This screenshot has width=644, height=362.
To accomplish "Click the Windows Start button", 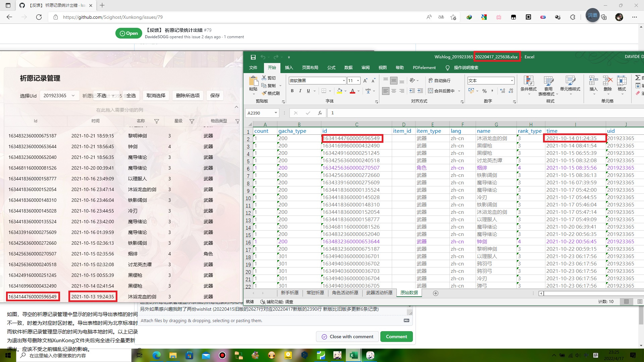I will pyautogui.click(x=8, y=355).
